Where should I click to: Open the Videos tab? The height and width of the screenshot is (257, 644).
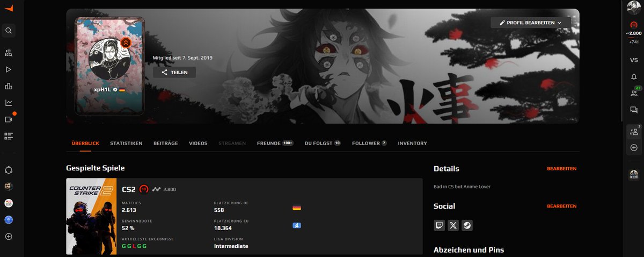click(198, 144)
